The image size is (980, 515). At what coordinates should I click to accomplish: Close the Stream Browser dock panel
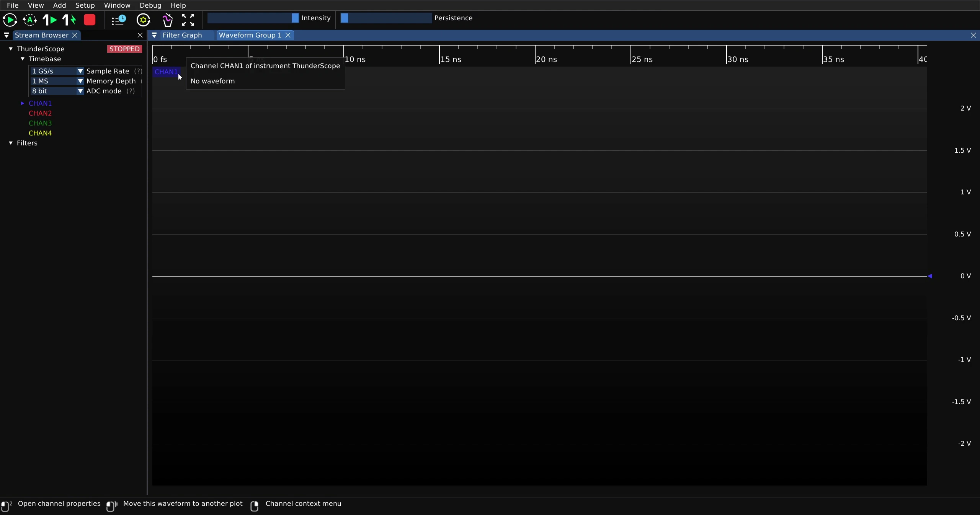point(140,35)
